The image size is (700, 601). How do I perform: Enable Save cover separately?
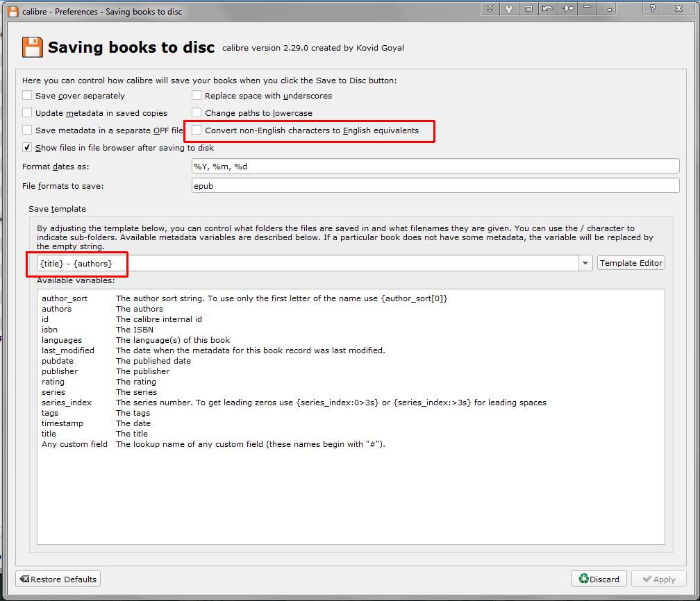tap(27, 96)
